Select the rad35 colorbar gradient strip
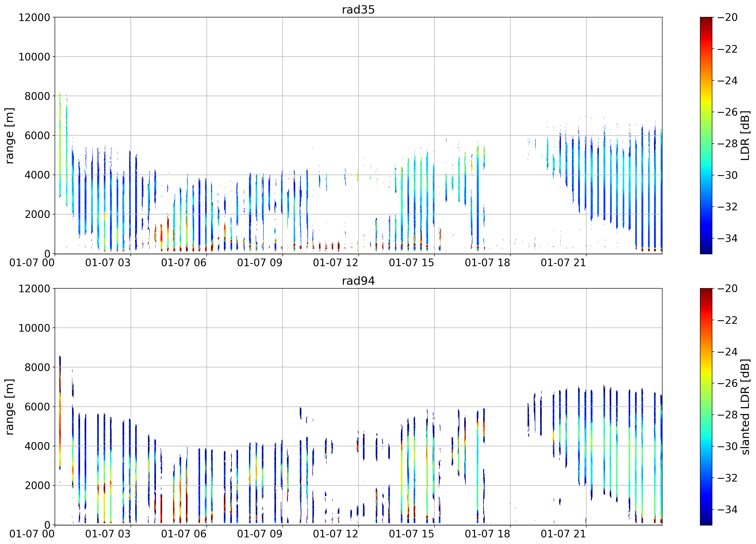 (x=706, y=135)
